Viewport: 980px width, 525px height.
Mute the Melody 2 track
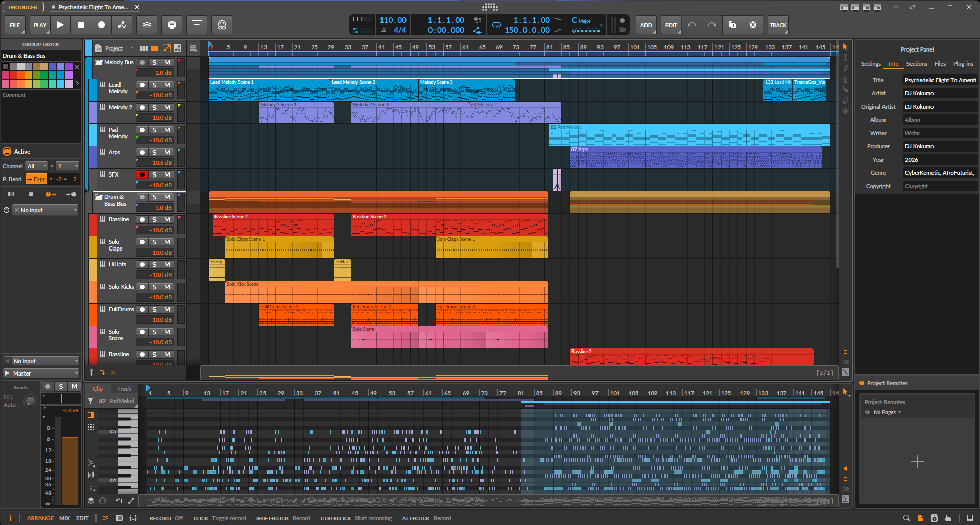coord(167,107)
